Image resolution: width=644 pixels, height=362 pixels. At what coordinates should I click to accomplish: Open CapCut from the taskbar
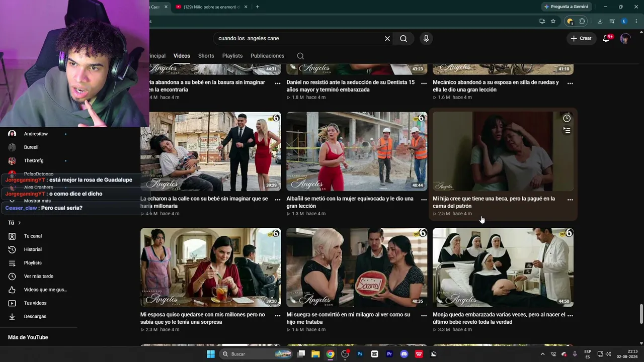coord(374,354)
